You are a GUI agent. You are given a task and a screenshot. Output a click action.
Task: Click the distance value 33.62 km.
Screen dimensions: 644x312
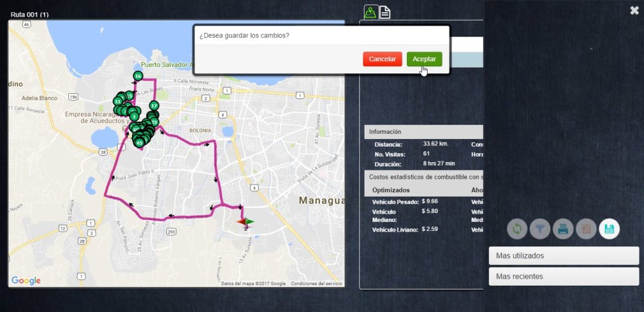pos(436,143)
